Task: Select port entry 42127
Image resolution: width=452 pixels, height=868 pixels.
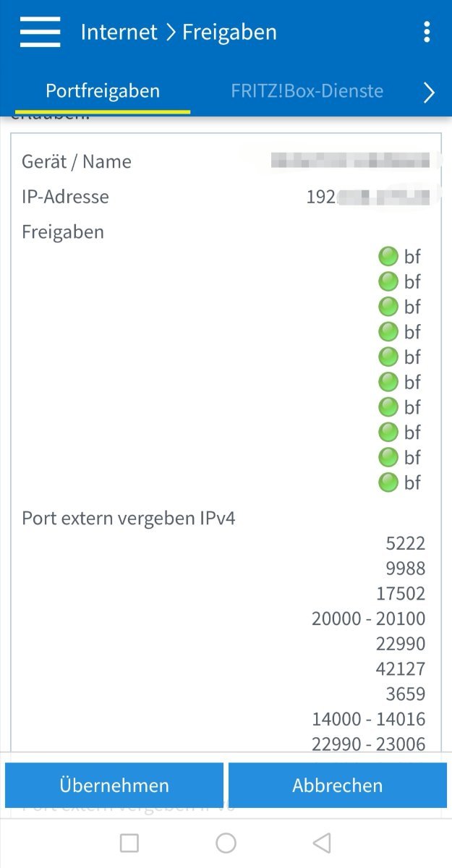Action: pos(401,669)
